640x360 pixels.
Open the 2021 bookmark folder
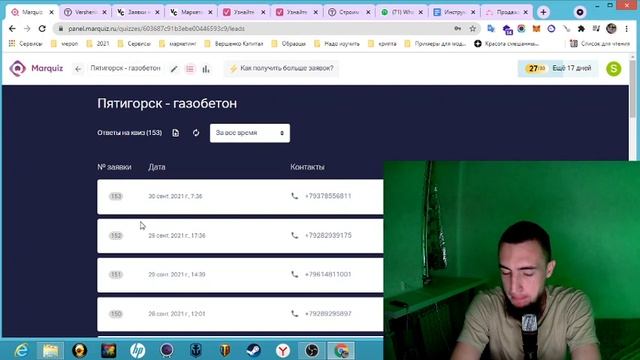tap(98, 44)
